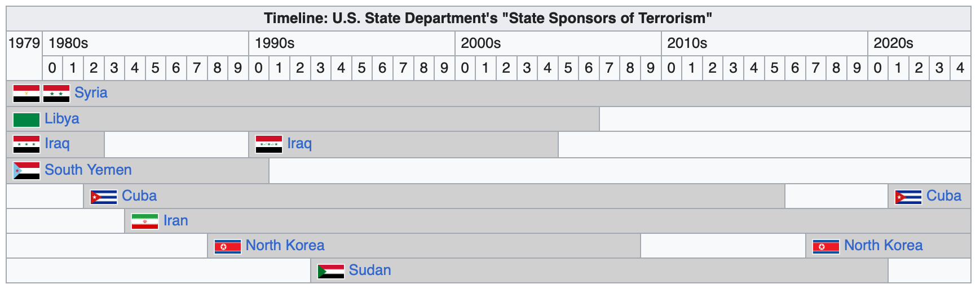The image size is (980, 293).
Task: Open the Iran link
Action: [x=175, y=221]
